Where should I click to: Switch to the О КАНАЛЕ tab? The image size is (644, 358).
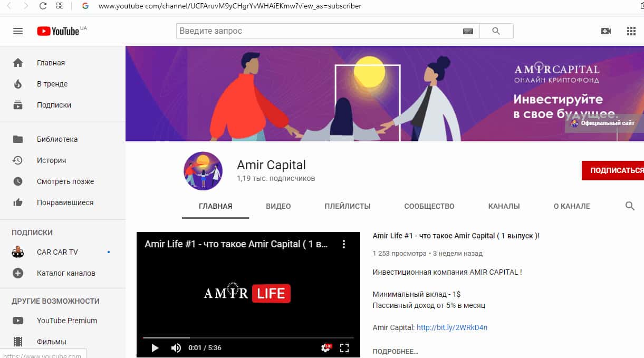pyautogui.click(x=572, y=206)
